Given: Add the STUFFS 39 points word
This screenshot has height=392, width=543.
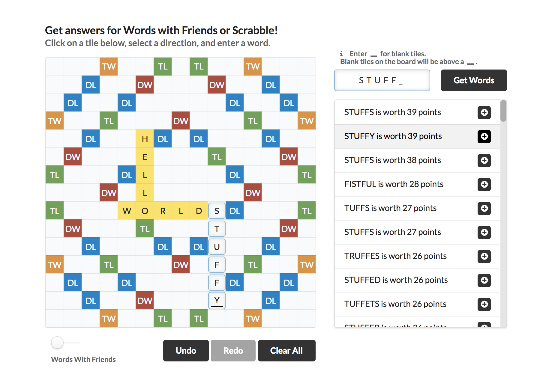Looking at the screenshot, I should click(484, 112).
